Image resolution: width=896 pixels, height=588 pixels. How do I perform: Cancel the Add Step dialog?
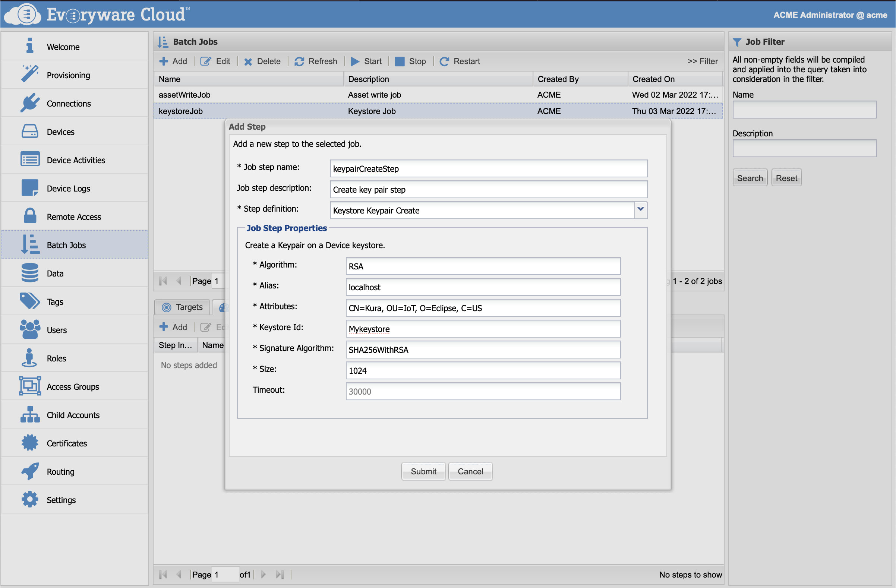click(x=470, y=471)
